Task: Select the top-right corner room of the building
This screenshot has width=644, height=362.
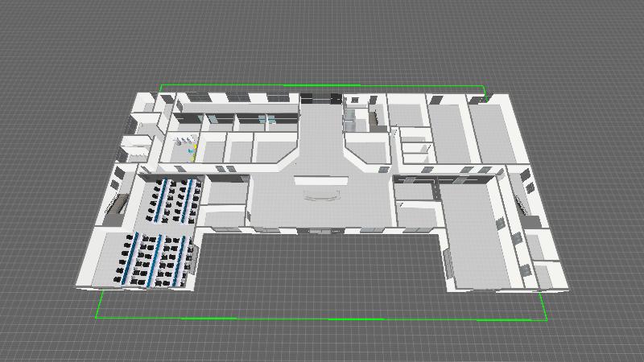Action: [491, 129]
